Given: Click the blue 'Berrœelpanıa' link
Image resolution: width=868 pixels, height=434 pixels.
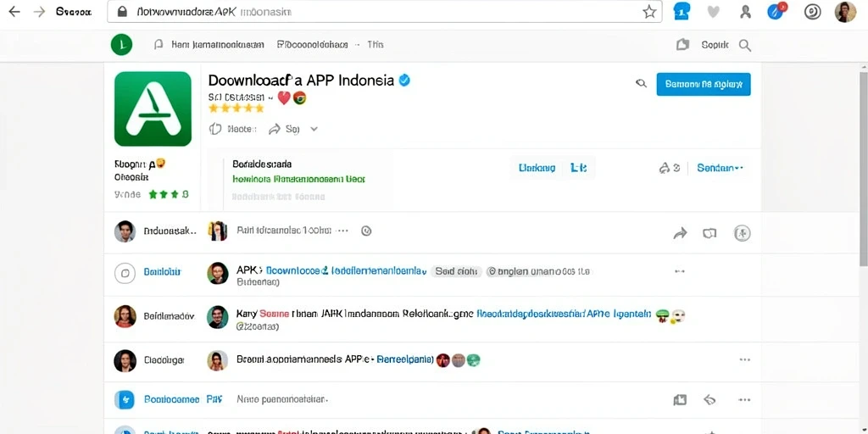Looking at the screenshot, I should [405, 359].
